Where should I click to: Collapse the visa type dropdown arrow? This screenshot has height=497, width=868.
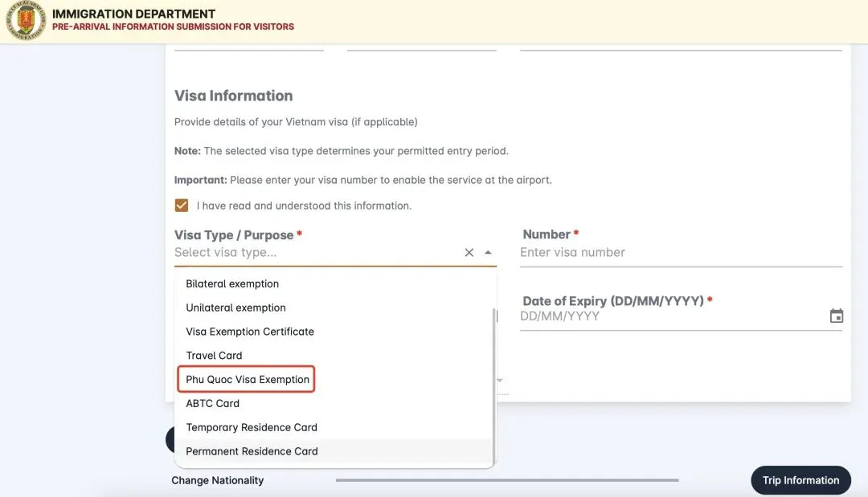[488, 253]
